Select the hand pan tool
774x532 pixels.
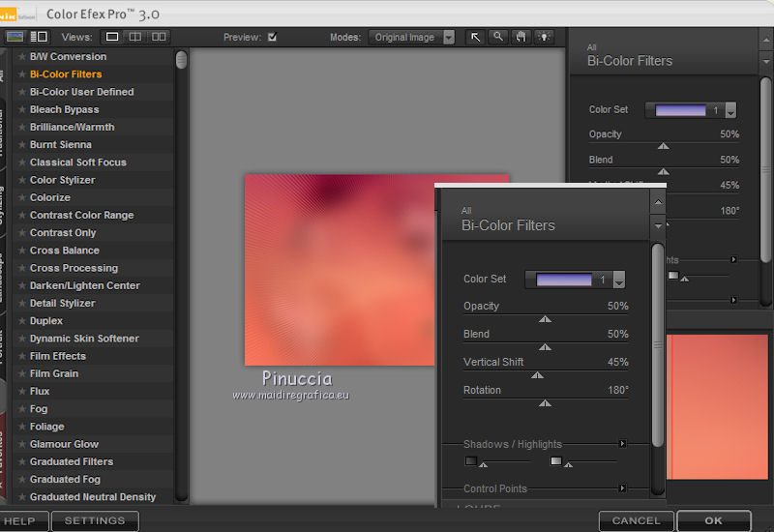click(521, 37)
